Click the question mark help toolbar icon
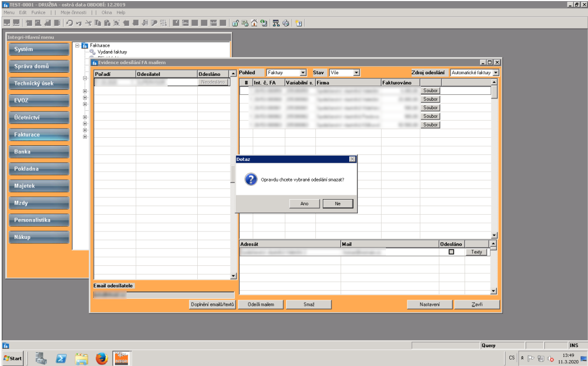This screenshot has height=366, width=588. [299, 23]
